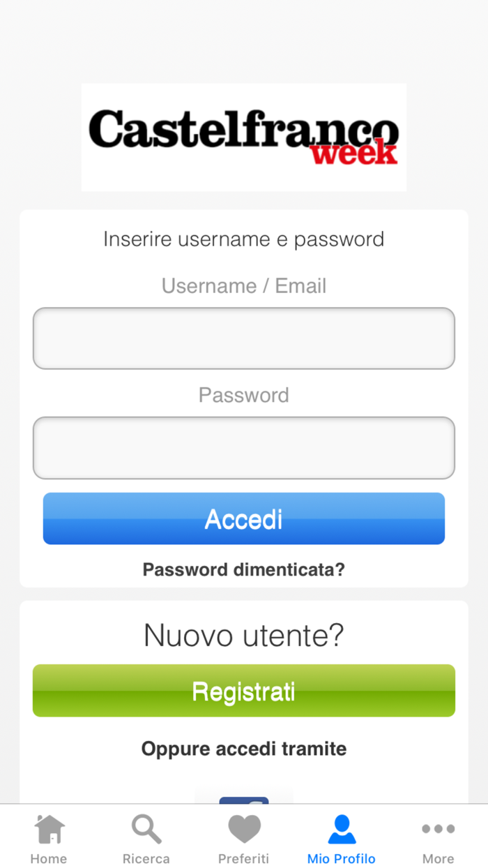Focus the Password input field
This screenshot has height=868, width=488.
click(244, 448)
